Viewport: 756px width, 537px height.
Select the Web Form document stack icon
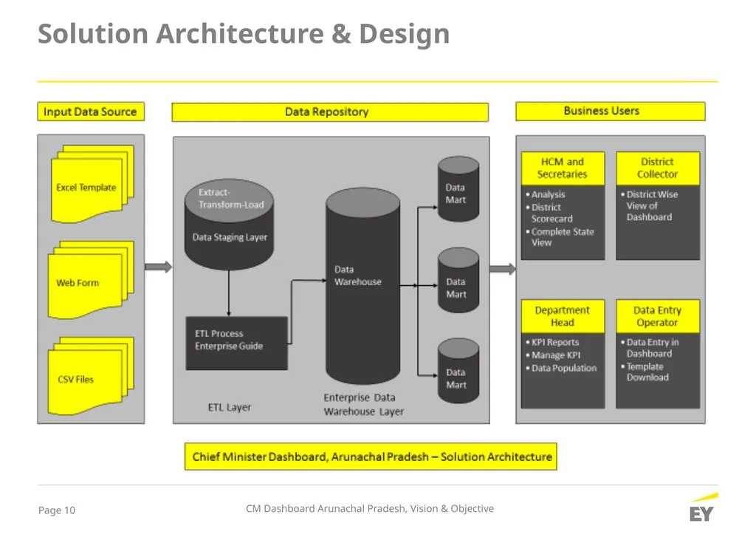click(91, 280)
